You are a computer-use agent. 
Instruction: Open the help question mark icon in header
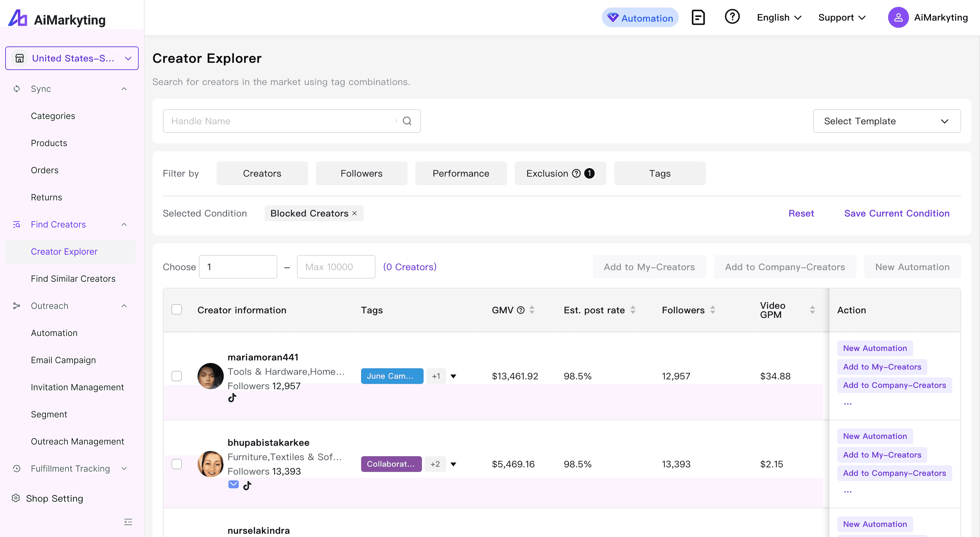pyautogui.click(x=732, y=17)
